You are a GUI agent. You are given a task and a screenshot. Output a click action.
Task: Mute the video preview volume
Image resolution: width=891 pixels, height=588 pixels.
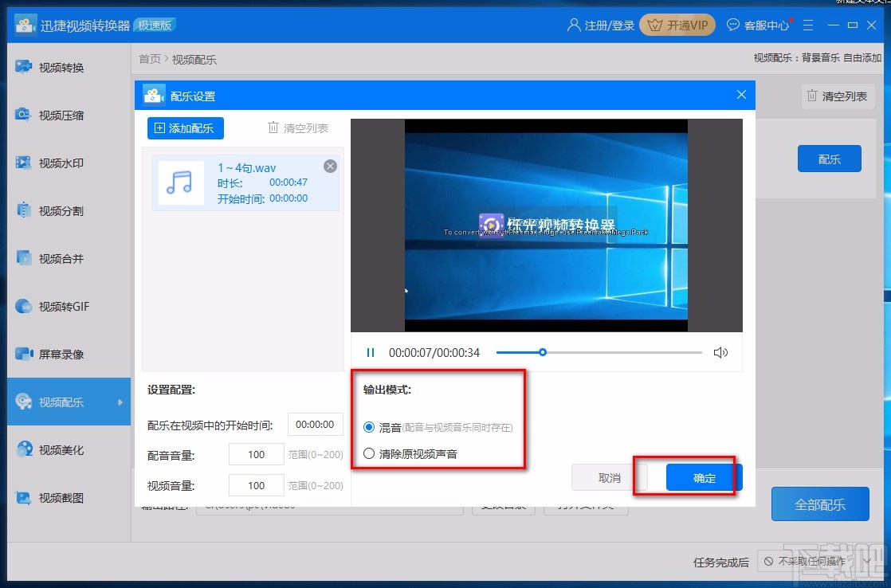(721, 352)
